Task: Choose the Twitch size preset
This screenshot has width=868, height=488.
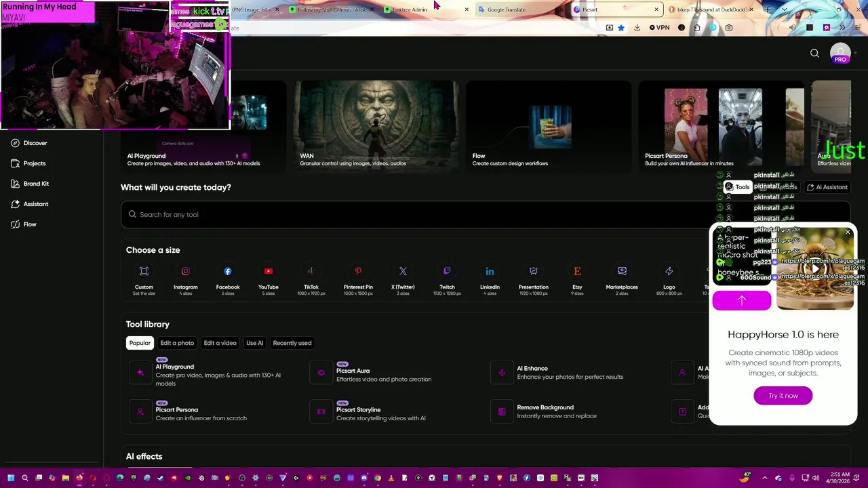Action: coord(447,279)
